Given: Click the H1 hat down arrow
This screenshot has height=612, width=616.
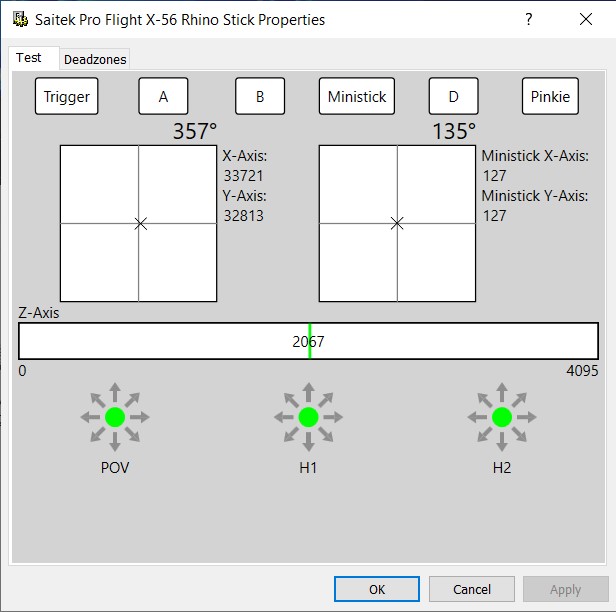Looking at the screenshot, I should coord(308,442).
